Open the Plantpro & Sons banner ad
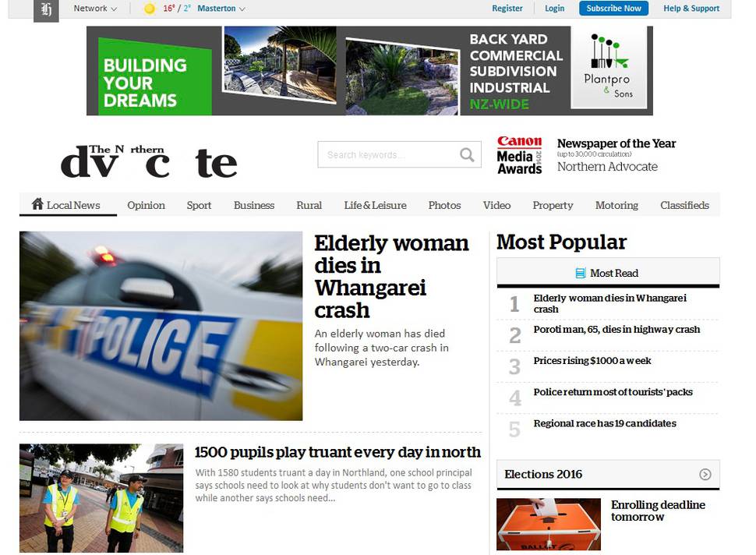 pyautogui.click(x=369, y=71)
